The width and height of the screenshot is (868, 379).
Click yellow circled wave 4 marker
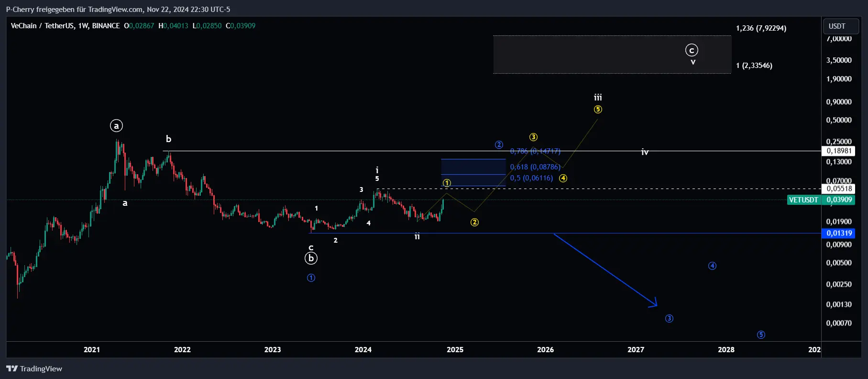coord(563,178)
